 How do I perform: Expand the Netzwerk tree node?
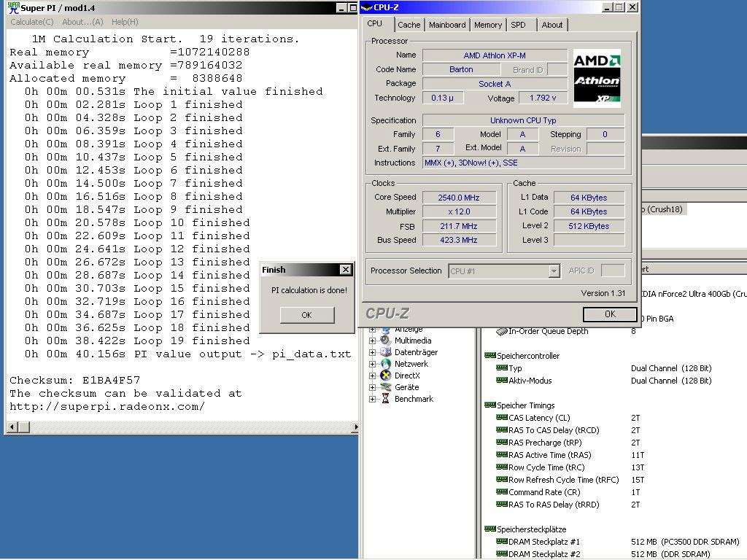(372, 364)
